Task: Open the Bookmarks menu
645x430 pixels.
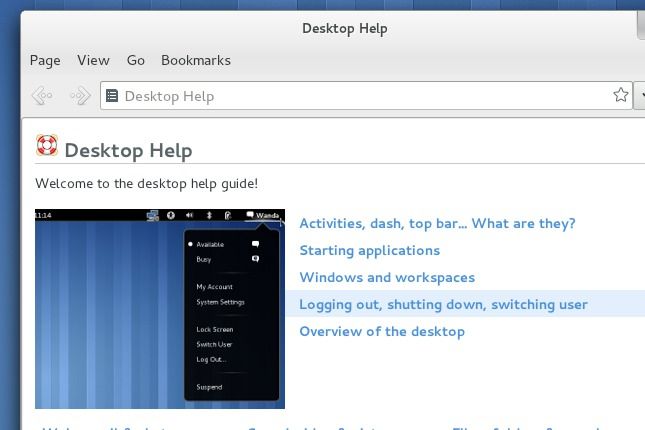Action: click(x=196, y=60)
